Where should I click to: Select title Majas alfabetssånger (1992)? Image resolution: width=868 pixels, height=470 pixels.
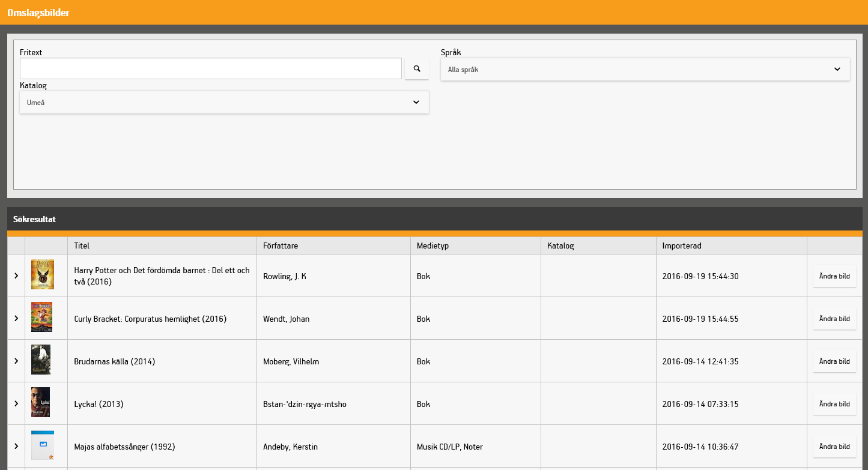tap(124, 447)
